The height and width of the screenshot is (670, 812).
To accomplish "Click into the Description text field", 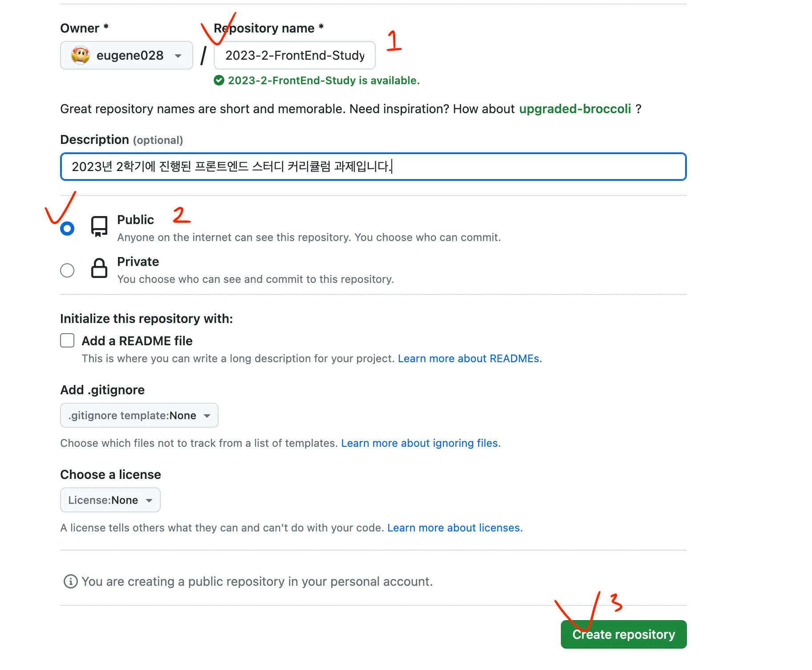I will [x=534, y=167].
